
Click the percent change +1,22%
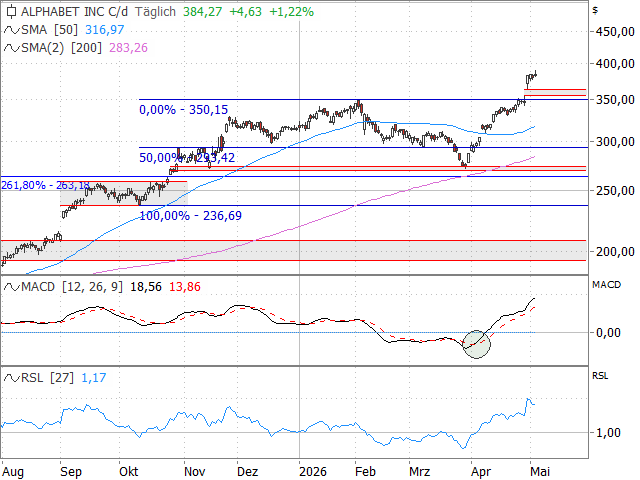[x=291, y=12]
